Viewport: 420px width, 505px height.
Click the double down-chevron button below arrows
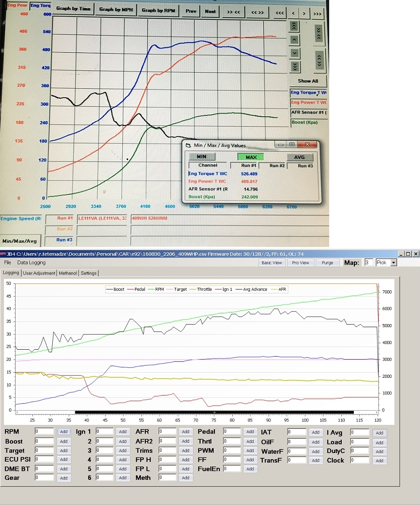coord(295,66)
